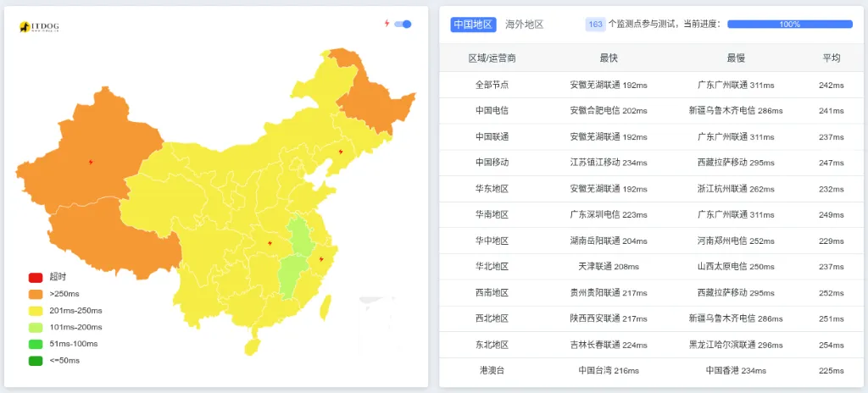Click the 平均 column header
The width and height of the screenshot is (868, 393).
tap(831, 58)
